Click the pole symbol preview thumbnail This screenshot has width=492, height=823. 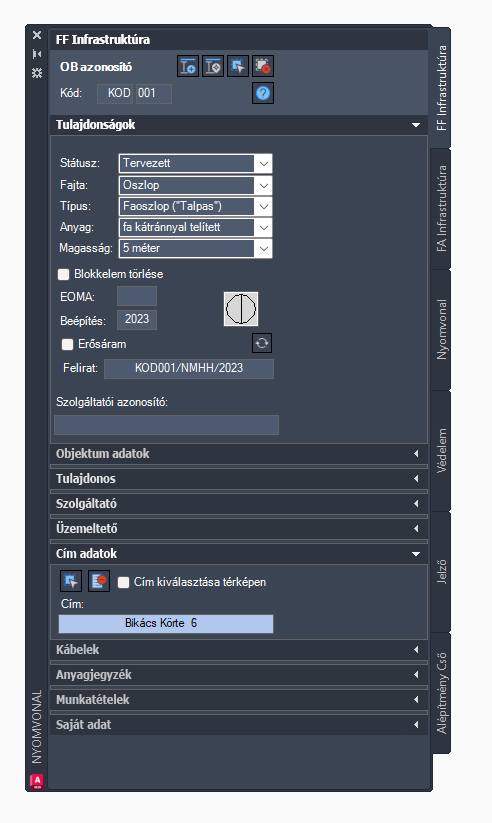click(241, 309)
